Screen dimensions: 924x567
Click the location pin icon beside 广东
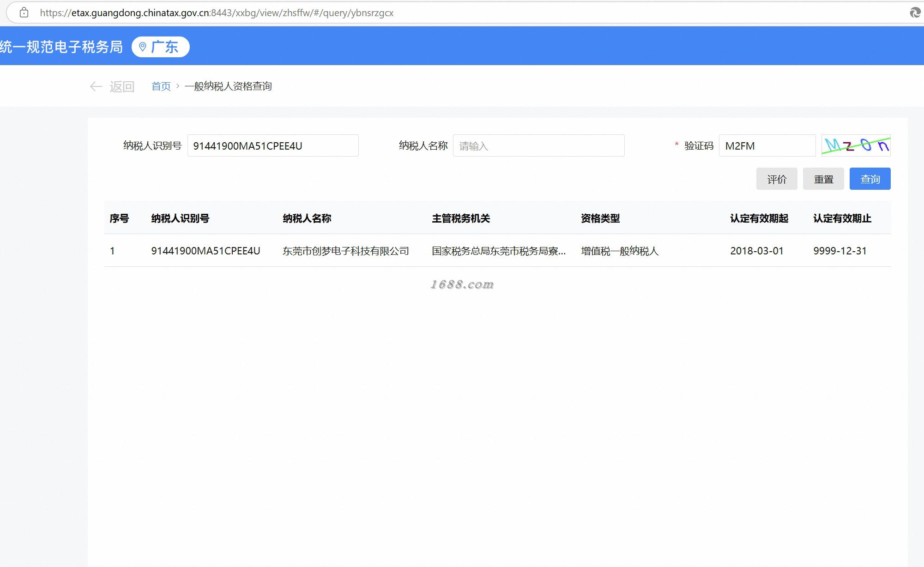(143, 47)
